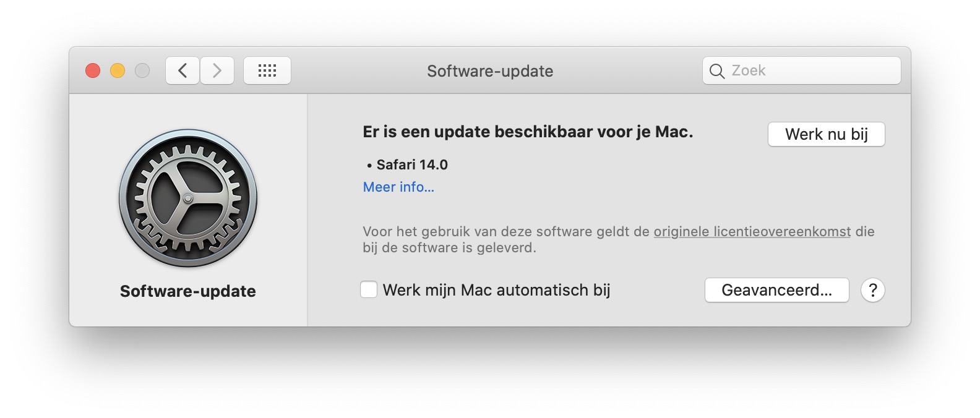Click the 'Werk mijn Mac automatisch bij' label
The width and height of the screenshot is (980, 418).
[496, 290]
